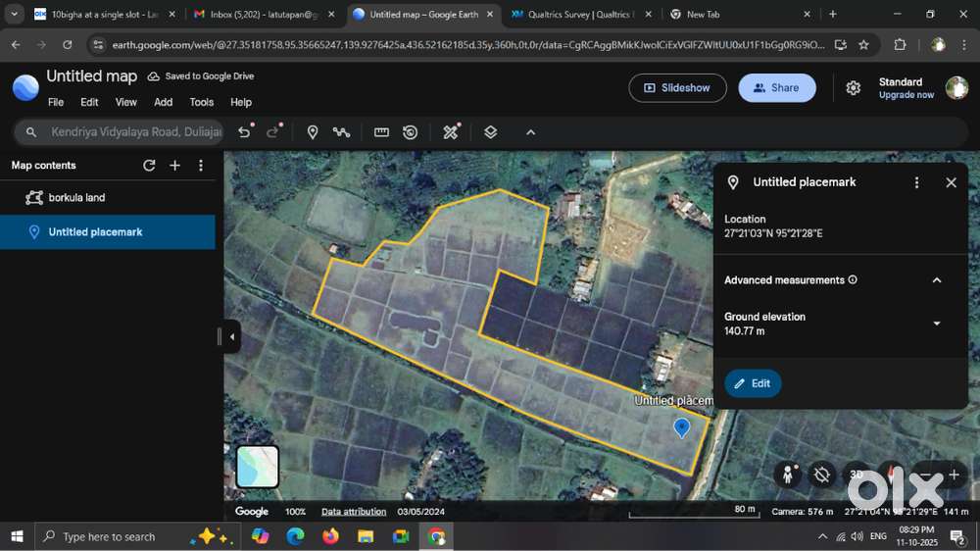
Task: Open the Tools menu
Action: coord(202,102)
